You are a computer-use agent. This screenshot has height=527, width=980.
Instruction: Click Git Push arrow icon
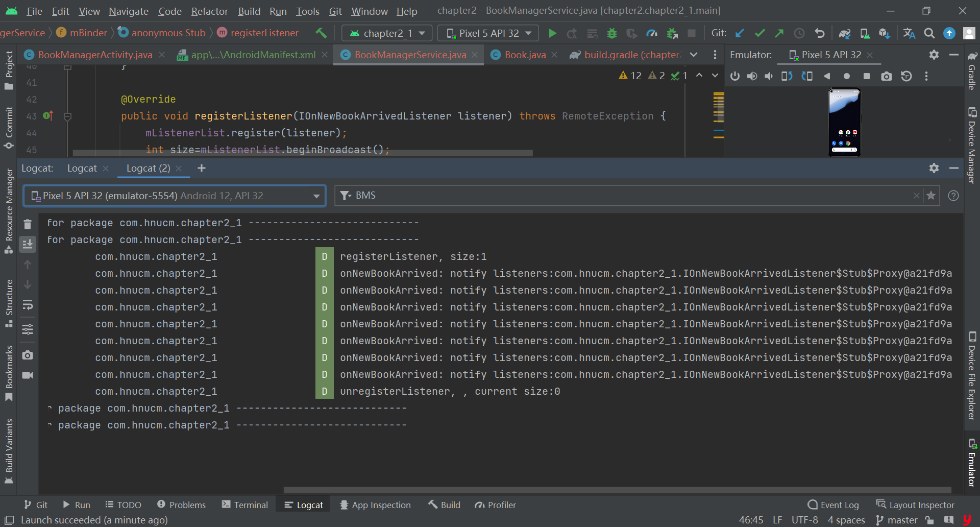[779, 33]
